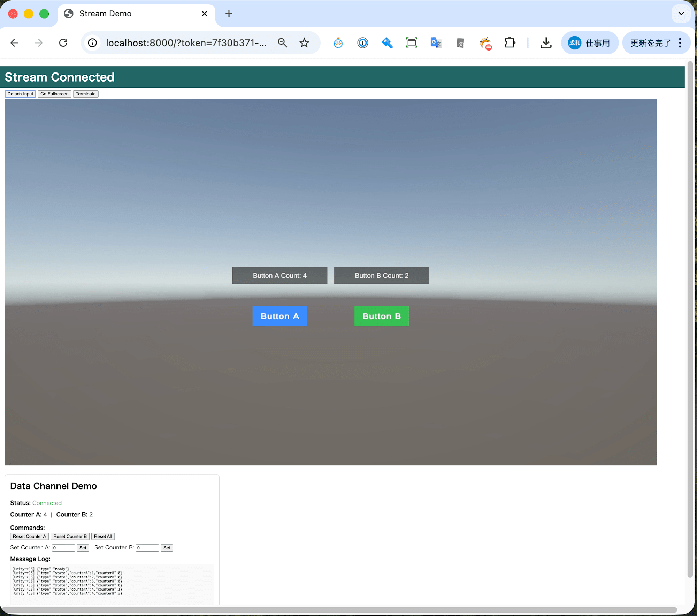This screenshot has width=697, height=616.
Task: Open the extensions puzzle piece icon
Action: click(x=510, y=43)
